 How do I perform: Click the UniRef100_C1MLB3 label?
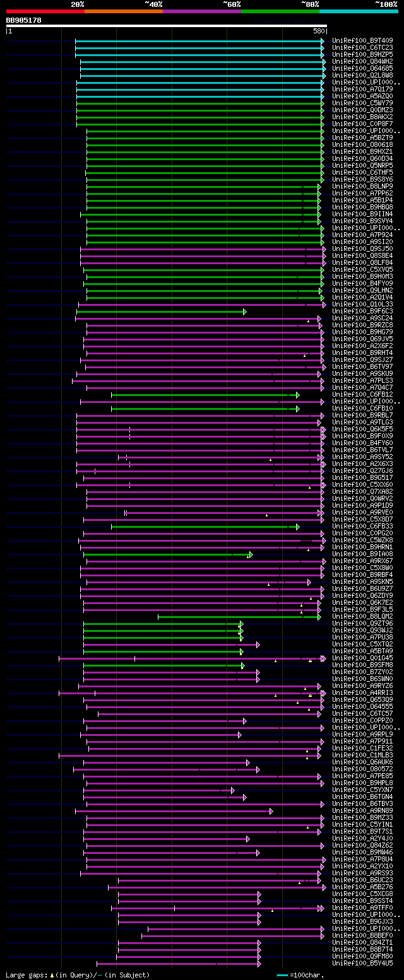[362, 755]
